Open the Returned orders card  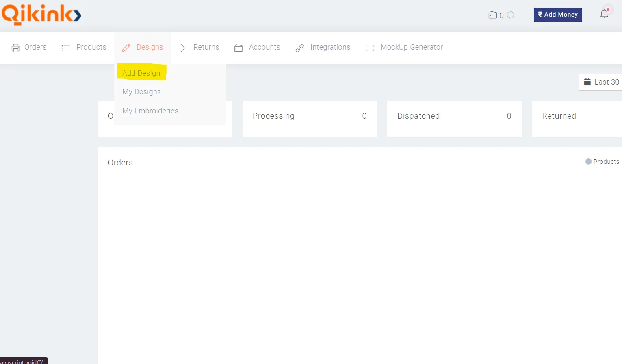tap(576, 118)
